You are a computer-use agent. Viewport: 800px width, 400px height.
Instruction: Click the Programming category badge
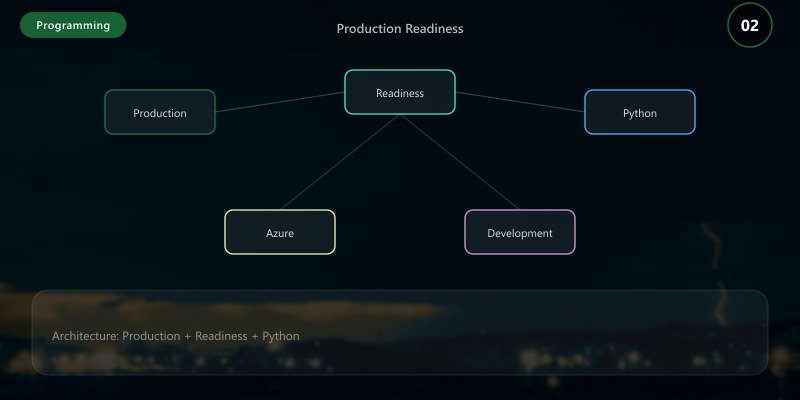(73, 25)
